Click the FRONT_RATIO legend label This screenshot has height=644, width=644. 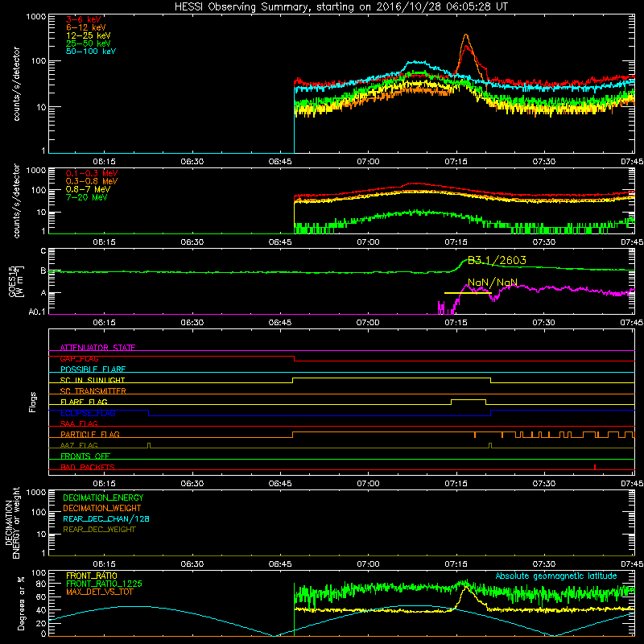[x=92, y=576]
